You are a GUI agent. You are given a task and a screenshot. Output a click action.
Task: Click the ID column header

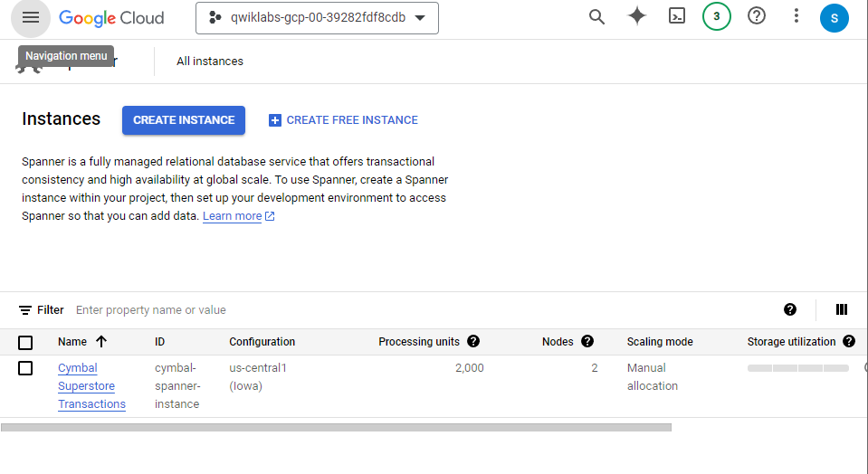click(160, 342)
